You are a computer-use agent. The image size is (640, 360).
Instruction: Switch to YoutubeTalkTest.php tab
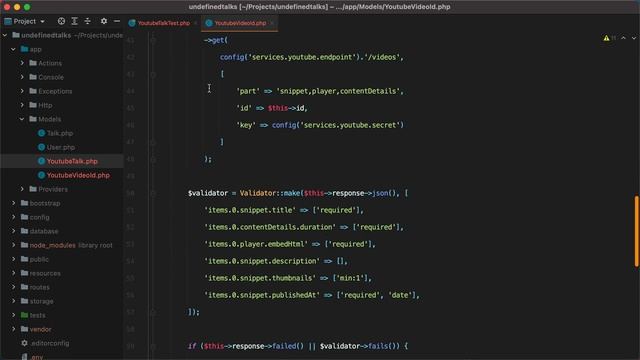[164, 23]
